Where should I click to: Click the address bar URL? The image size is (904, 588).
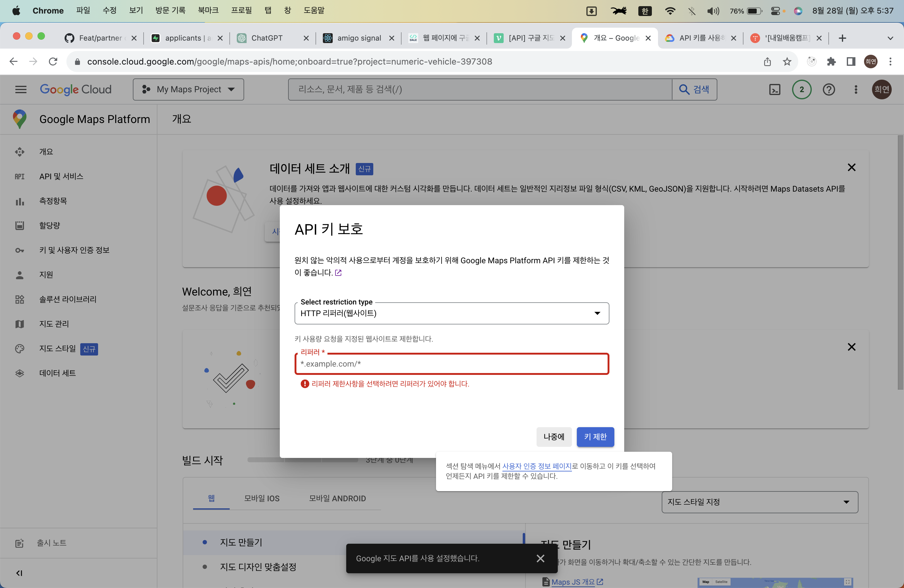289,62
